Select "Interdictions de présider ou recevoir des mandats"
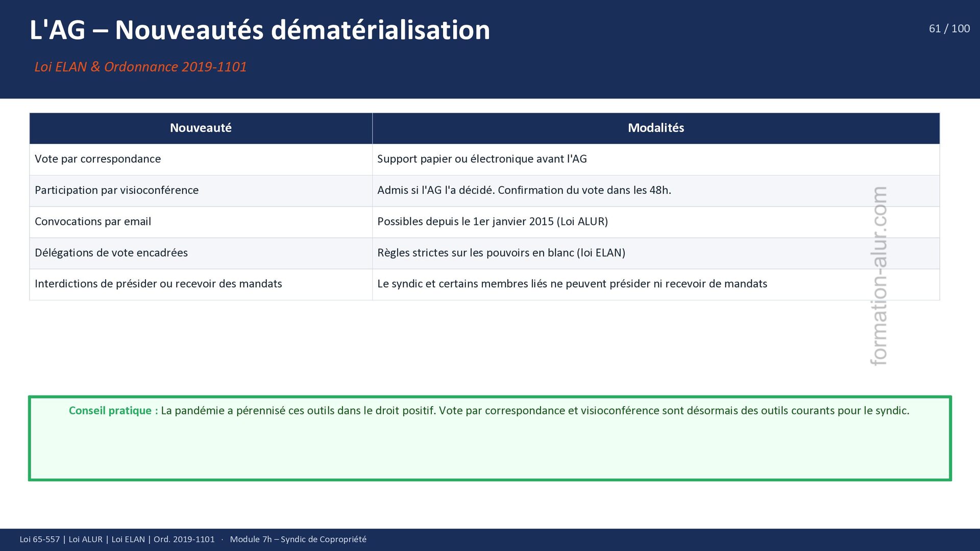Screen dimensions: 980x551 (x=158, y=284)
